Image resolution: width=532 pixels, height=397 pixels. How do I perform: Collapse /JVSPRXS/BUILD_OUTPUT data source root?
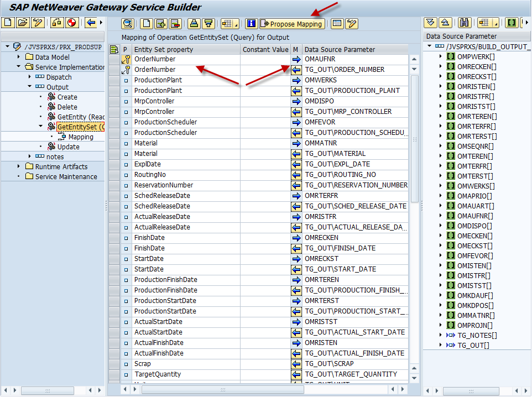click(x=430, y=46)
